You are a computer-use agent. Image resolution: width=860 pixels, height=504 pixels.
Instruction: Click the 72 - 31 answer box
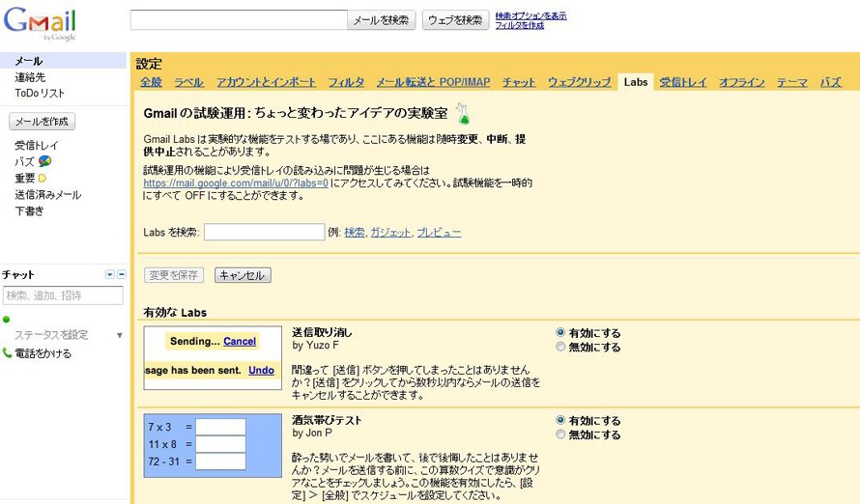click(x=220, y=462)
